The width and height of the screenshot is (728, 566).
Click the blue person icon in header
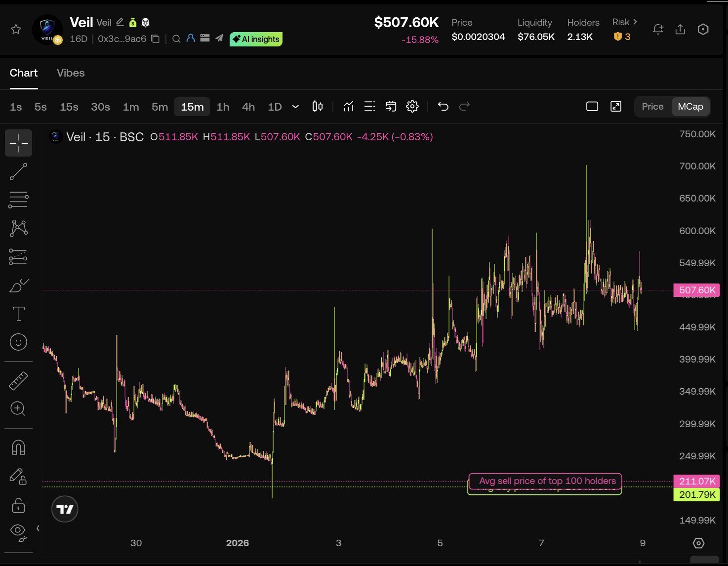click(x=191, y=38)
